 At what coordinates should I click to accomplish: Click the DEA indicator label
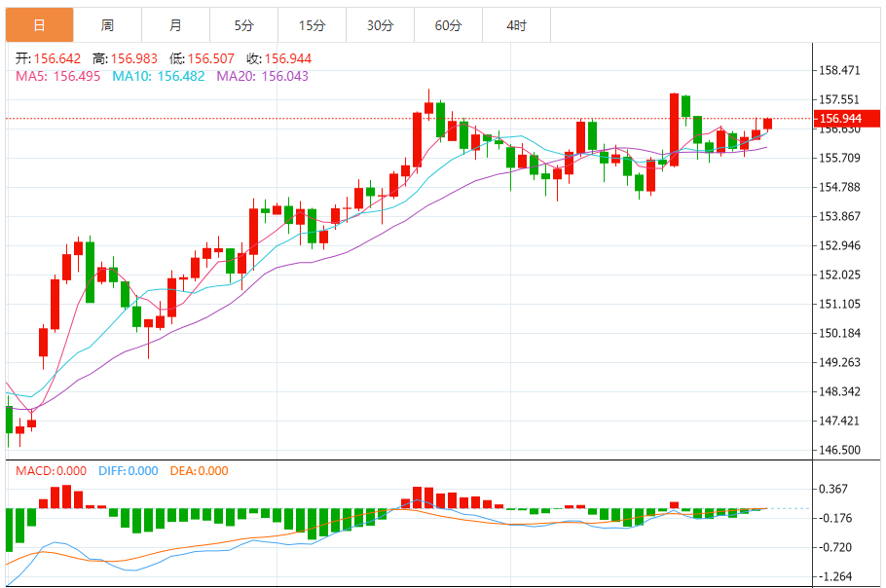coord(199,471)
